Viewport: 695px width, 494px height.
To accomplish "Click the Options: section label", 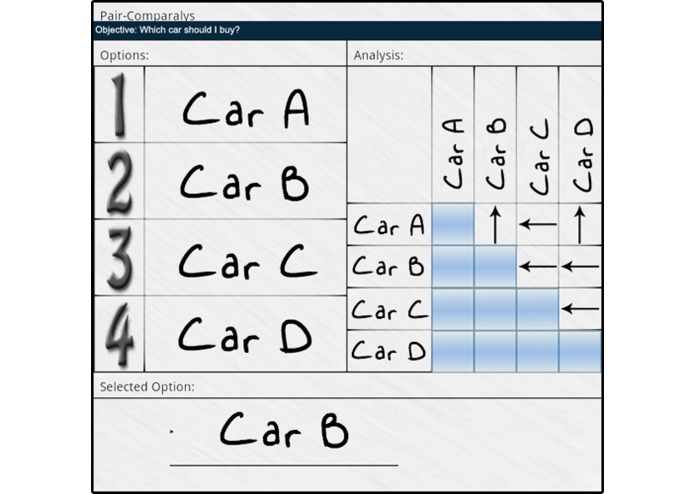I will pyautogui.click(x=125, y=55).
